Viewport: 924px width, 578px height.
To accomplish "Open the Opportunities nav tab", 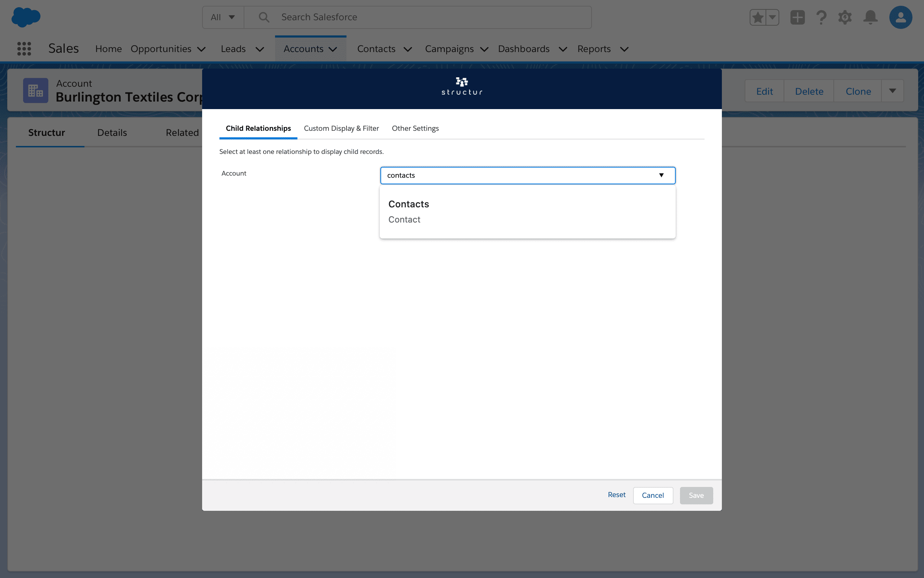I will pyautogui.click(x=161, y=48).
